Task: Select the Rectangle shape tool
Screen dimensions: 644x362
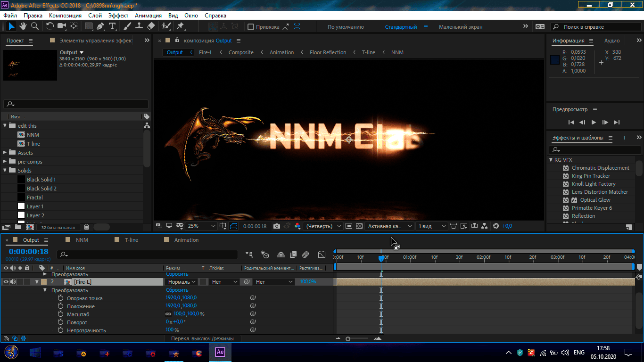Action: [x=89, y=26]
